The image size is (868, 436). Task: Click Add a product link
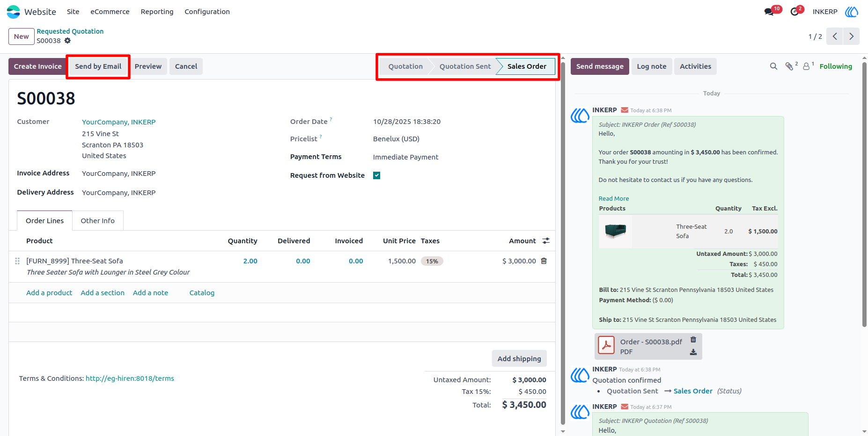click(49, 293)
